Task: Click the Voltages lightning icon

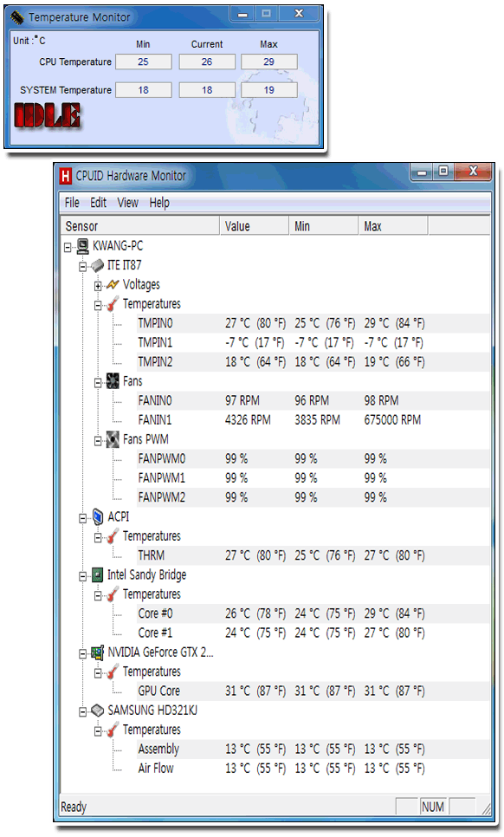Action: [113, 284]
